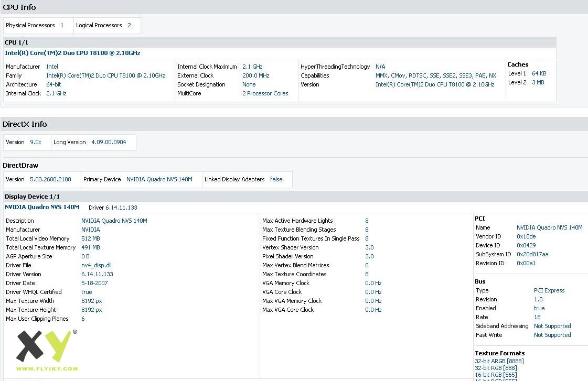Click the "DirectDraw" heading
This screenshot has width=588, height=381.
(20, 165)
